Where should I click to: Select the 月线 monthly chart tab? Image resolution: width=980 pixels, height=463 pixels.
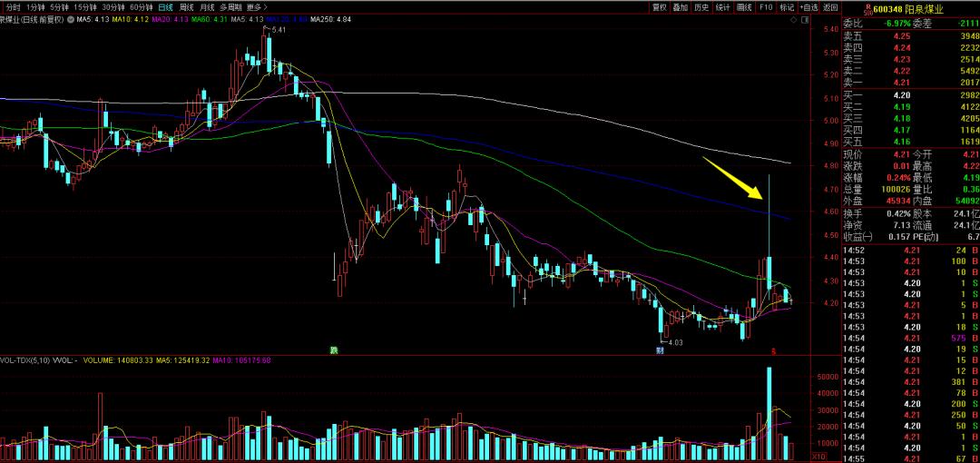(x=207, y=7)
